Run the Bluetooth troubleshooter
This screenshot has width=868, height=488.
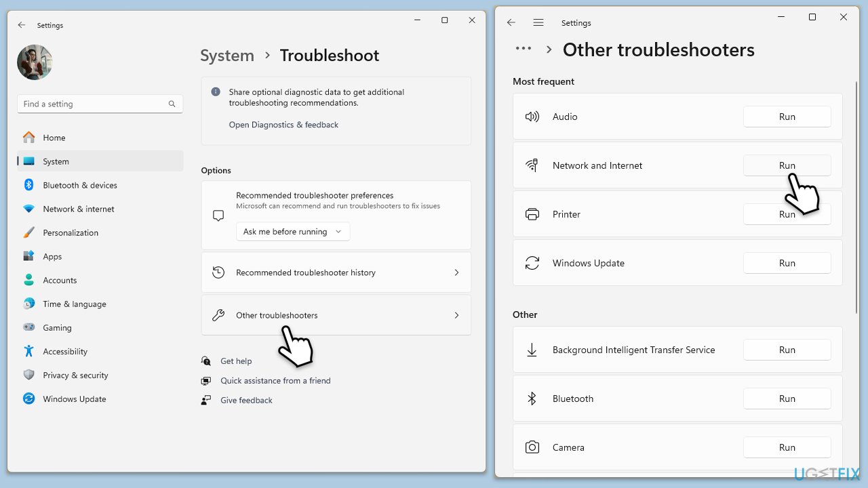787,399
